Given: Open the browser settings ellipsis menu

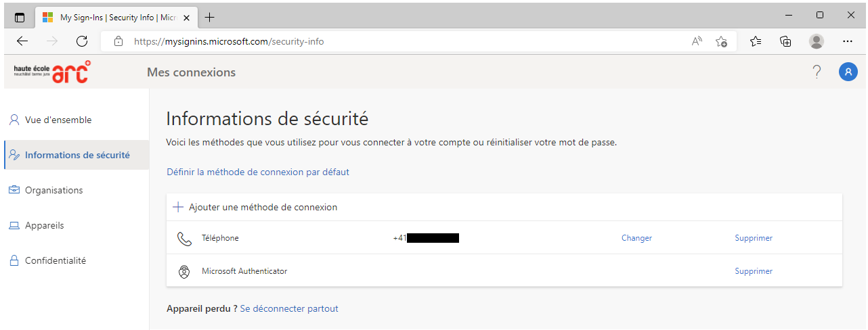Looking at the screenshot, I should [x=847, y=41].
